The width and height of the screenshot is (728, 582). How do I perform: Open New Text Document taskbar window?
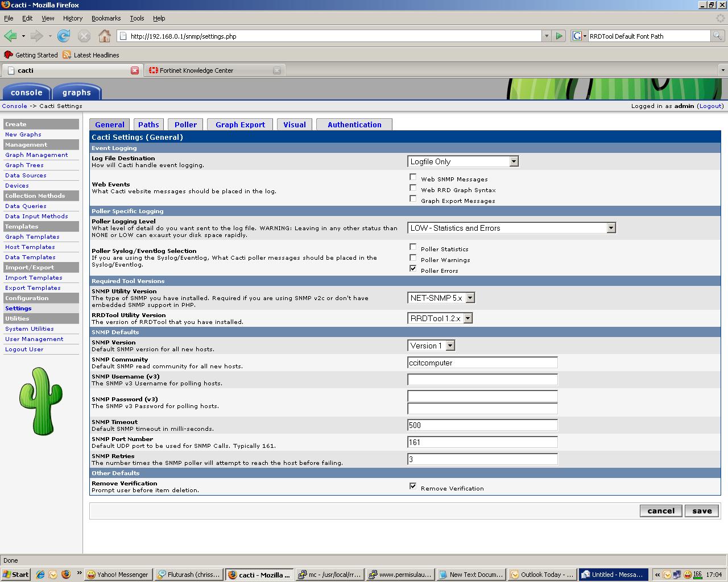click(x=471, y=575)
